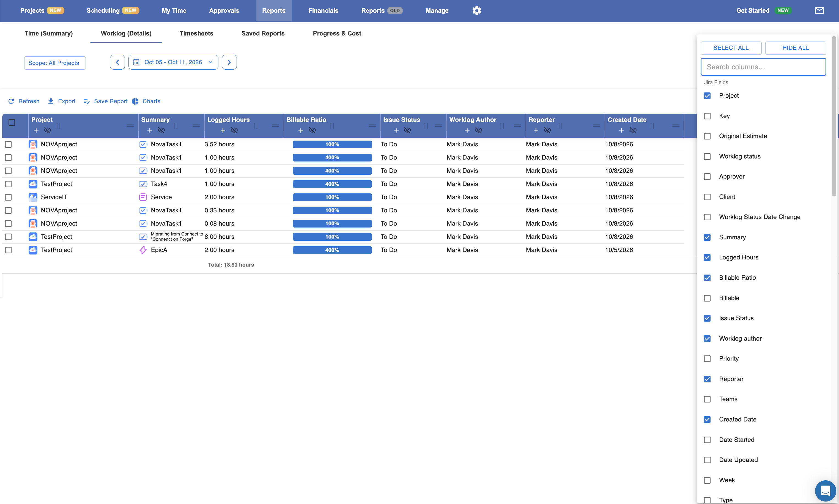Screen dimensions: 839x504
Task: Click the Refresh icon
Action: pyautogui.click(x=11, y=101)
